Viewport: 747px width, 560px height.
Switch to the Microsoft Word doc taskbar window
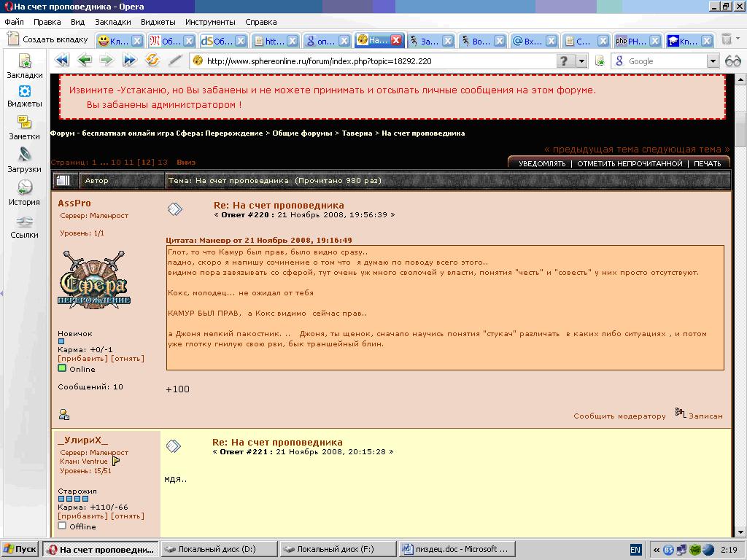click(x=457, y=550)
